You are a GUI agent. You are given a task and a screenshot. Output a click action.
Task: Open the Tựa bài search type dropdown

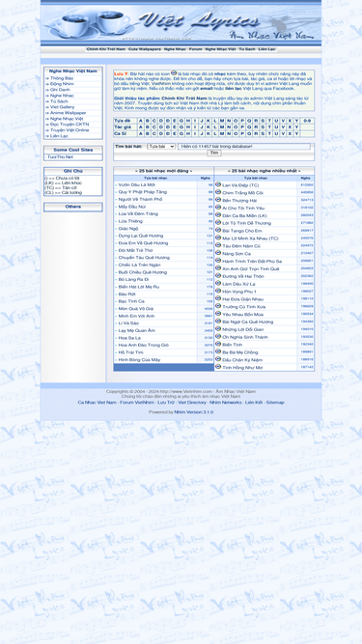point(161,146)
